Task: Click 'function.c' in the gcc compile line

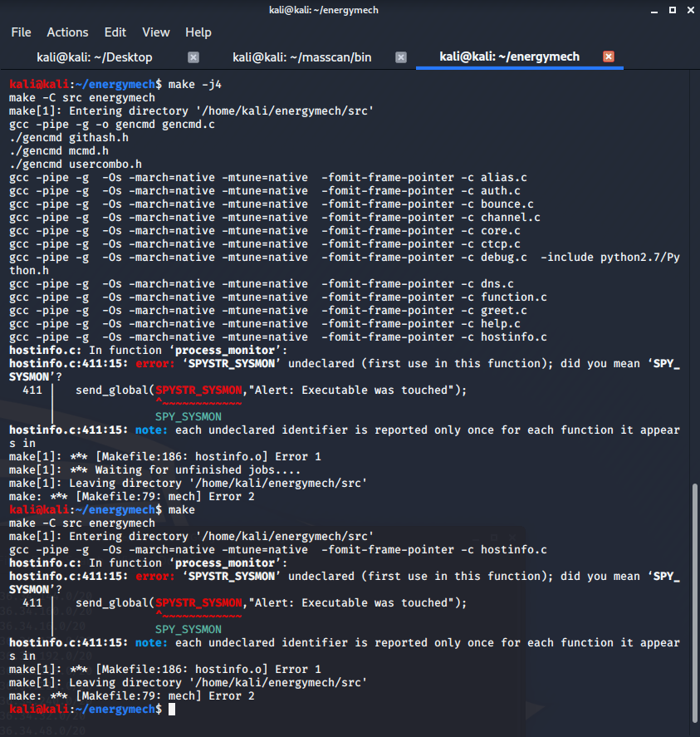Action: (x=513, y=297)
